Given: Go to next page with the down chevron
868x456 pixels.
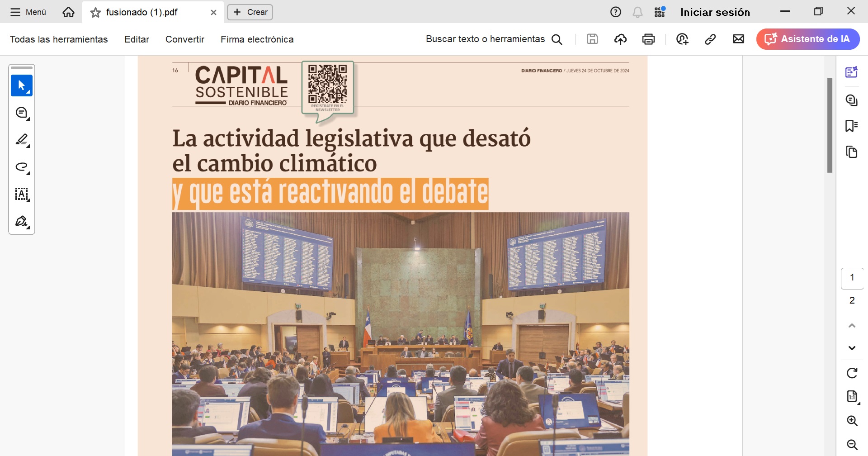Looking at the screenshot, I should click(852, 347).
